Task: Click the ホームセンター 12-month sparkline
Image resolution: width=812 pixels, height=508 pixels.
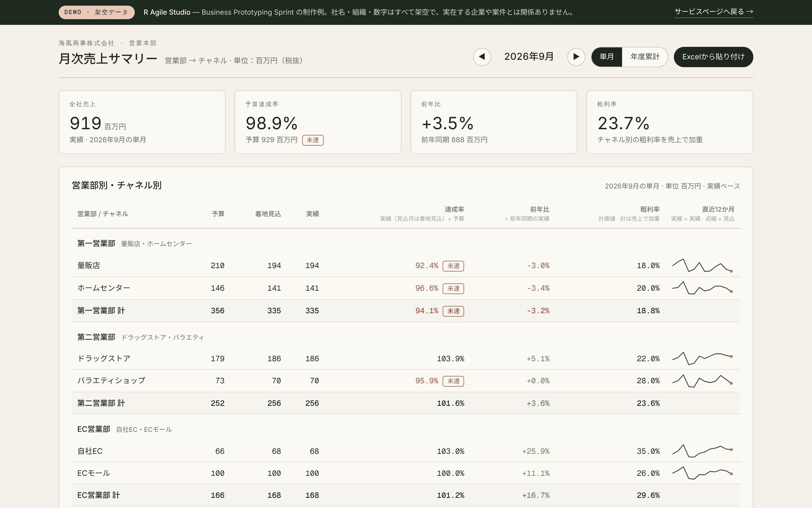Action: pos(702,288)
